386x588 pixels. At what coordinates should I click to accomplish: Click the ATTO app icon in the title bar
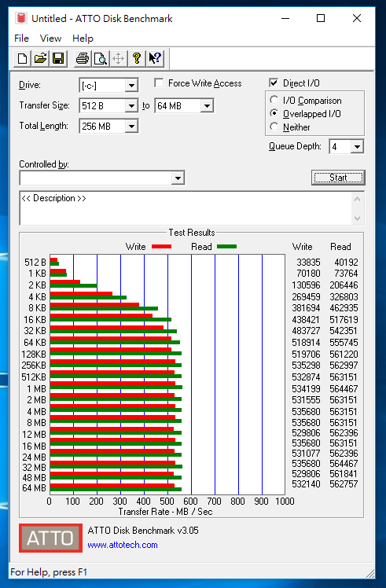point(21,18)
